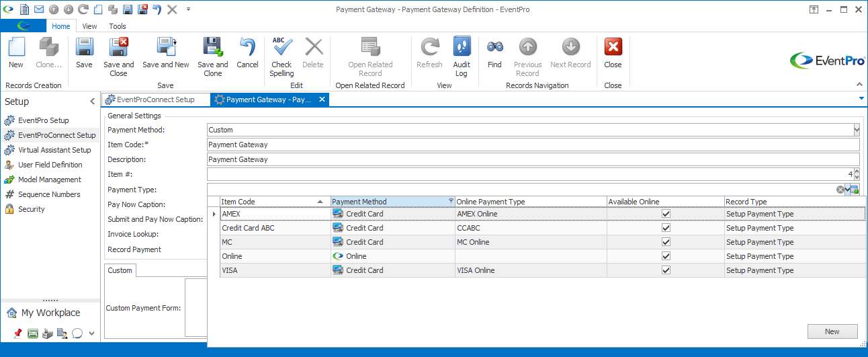The width and height of the screenshot is (868, 357).
Task: Click the Save ribbon icon
Action: pos(84,48)
